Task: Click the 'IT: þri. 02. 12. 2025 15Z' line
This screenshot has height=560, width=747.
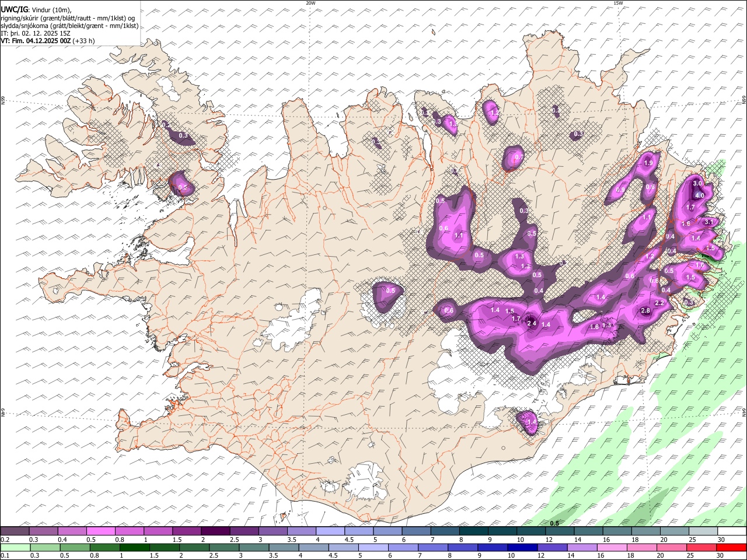Action: tap(36, 33)
